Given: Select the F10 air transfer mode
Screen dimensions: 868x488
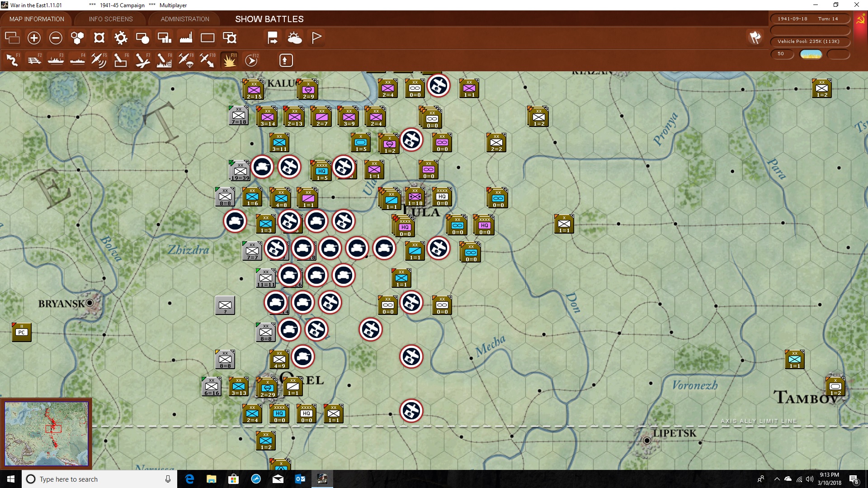Looking at the screenshot, I should (x=208, y=60).
